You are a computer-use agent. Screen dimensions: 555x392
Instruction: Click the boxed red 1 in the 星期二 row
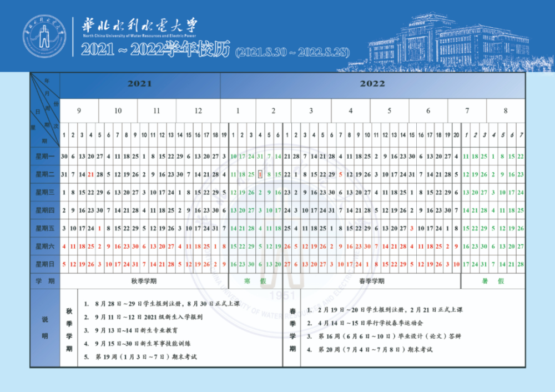[260, 174]
